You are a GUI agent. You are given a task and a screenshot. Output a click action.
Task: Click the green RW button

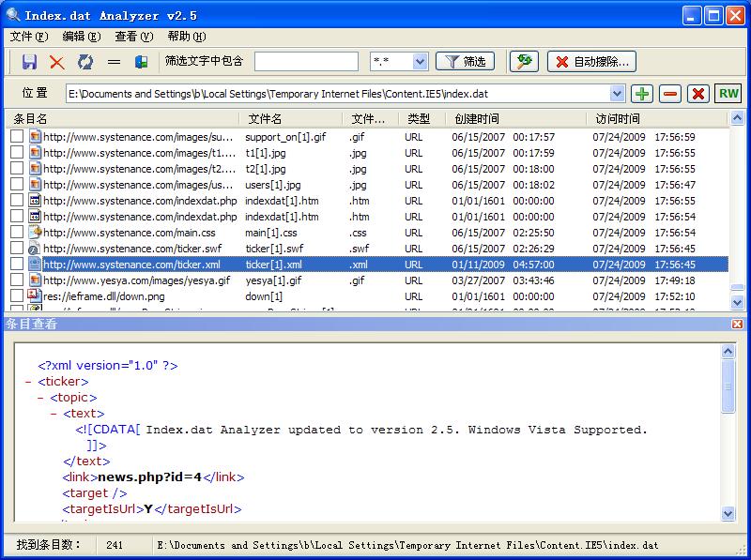pos(728,94)
